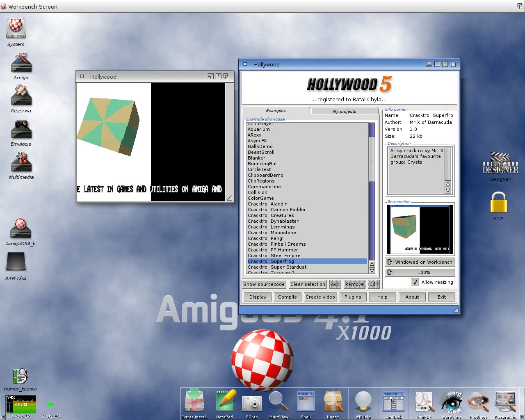The height and width of the screenshot is (420, 525).
Task: Cycle the Windowed on Workbench display mode
Action: click(420, 262)
